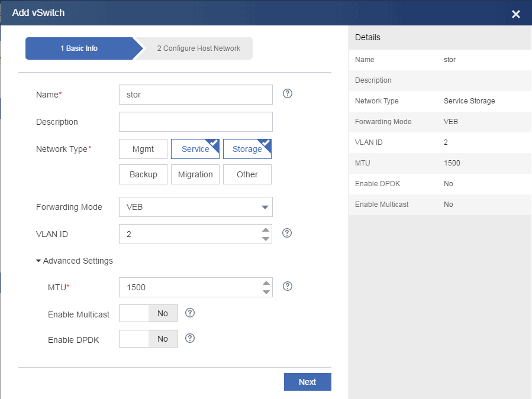Decrease MTU value using down arrow
Image resolution: width=532 pixels, height=399 pixels.
point(266,292)
